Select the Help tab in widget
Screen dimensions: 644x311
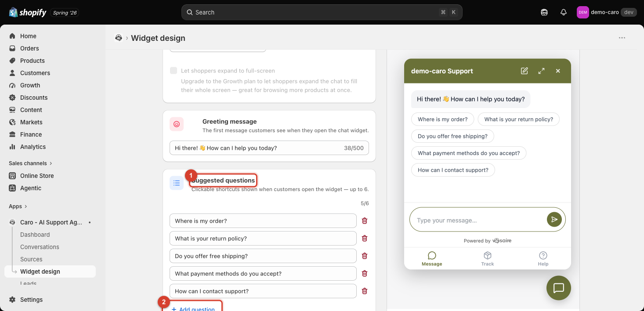(x=543, y=259)
